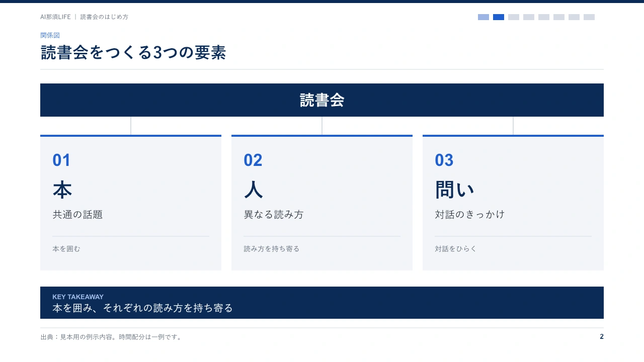This screenshot has width=644, height=362.
Task: Click the 01 number in first card
Action: 61,160
